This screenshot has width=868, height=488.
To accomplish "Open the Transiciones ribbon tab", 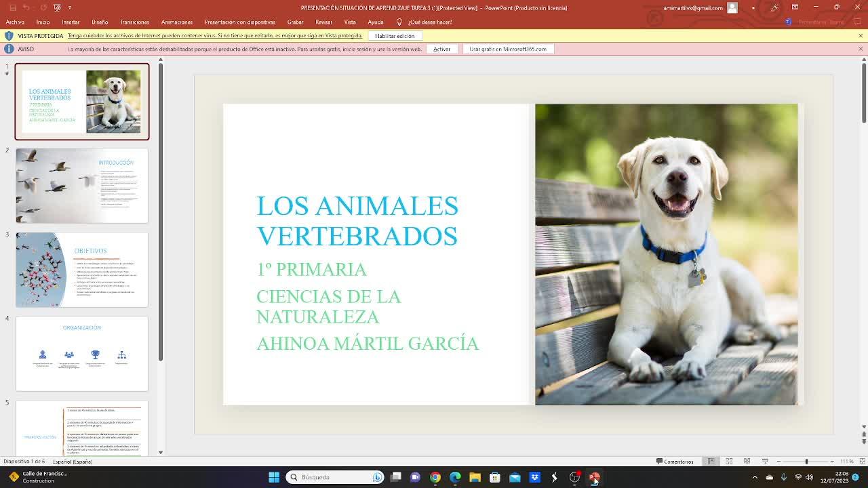I will tap(134, 22).
